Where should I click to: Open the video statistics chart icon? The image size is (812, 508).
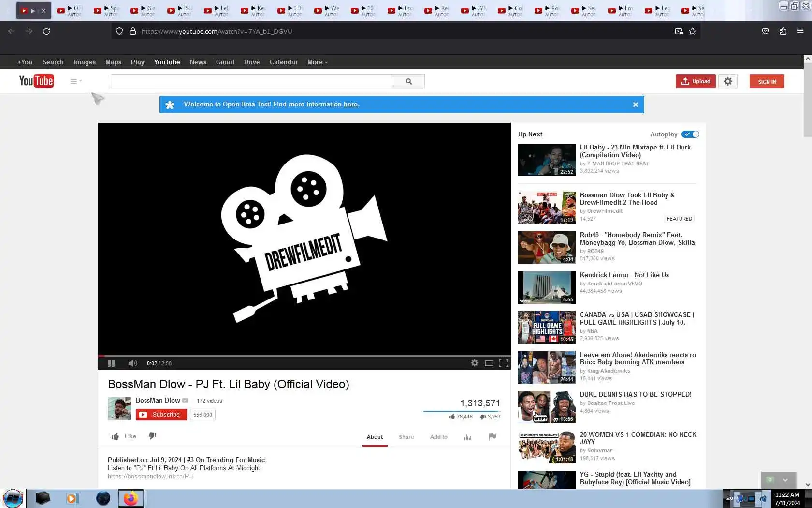(468, 437)
